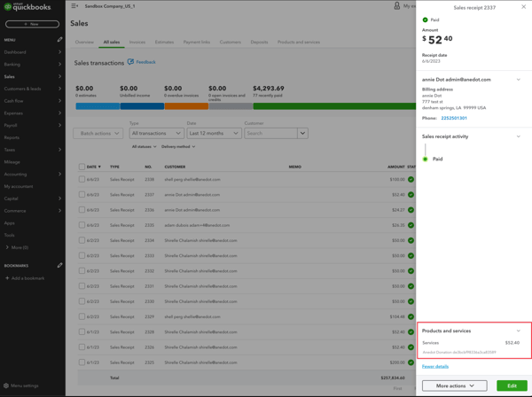Click the green Paid check icon in the receipt panel
Viewport: 532px width, 397px height.
(x=425, y=19)
